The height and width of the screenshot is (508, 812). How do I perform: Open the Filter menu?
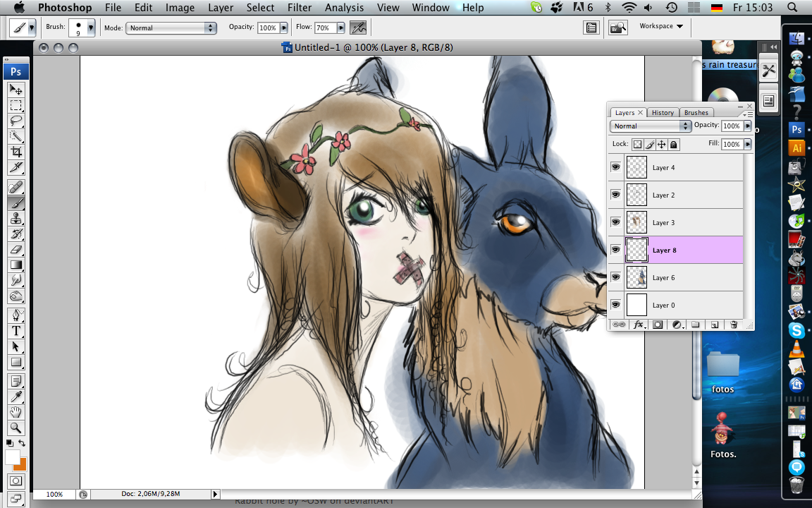tap(300, 8)
